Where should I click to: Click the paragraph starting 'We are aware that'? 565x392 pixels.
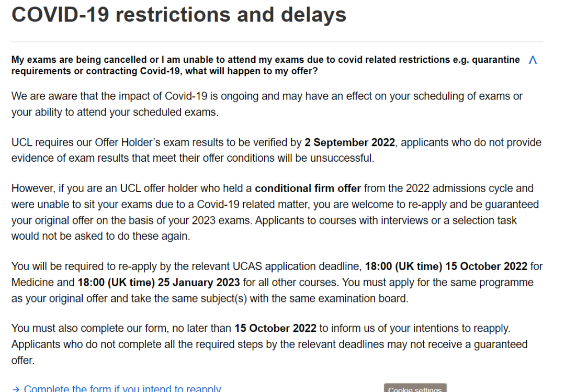pyautogui.click(x=267, y=104)
